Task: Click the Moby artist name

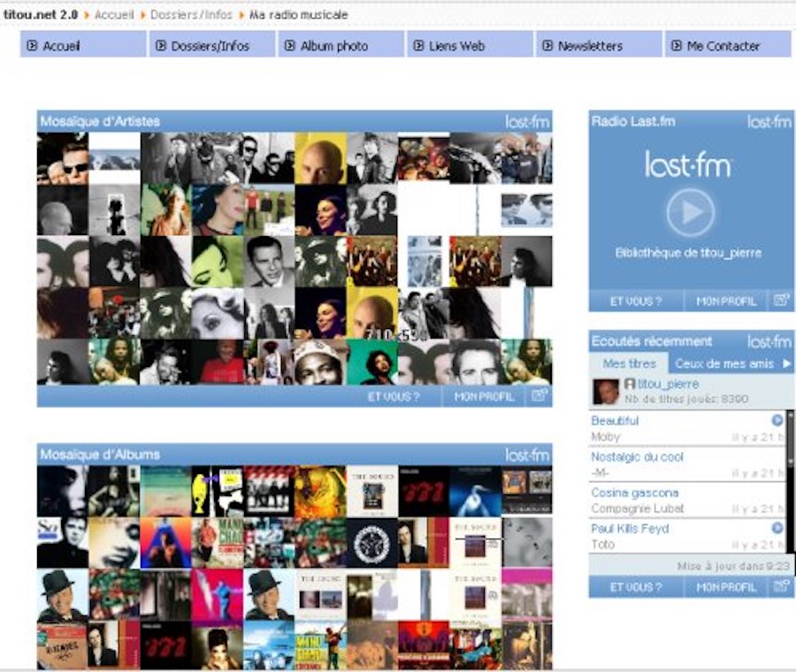Action: coord(606,437)
